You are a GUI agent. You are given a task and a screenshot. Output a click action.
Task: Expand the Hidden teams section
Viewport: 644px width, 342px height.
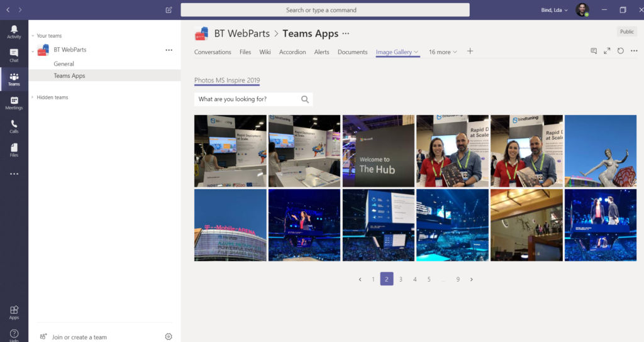33,97
